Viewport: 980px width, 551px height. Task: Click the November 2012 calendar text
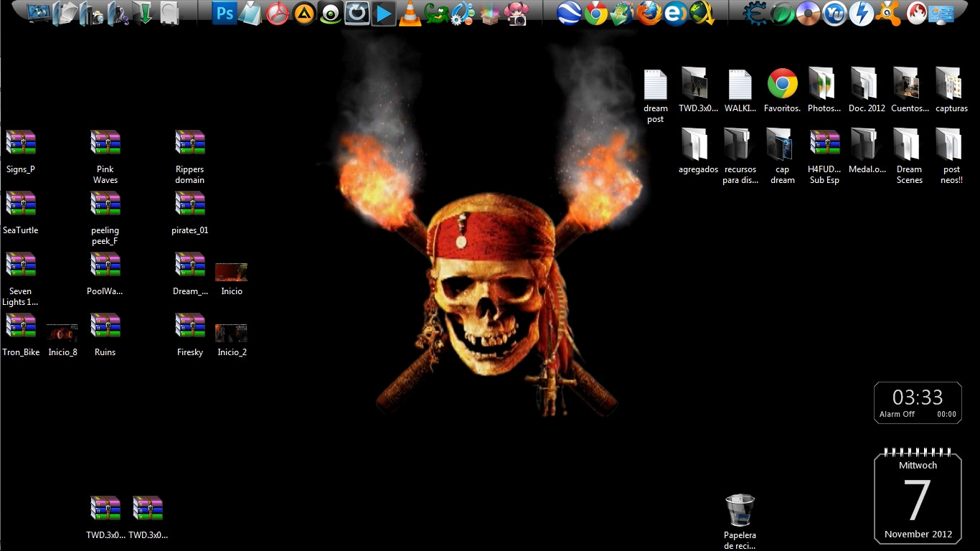click(918, 534)
